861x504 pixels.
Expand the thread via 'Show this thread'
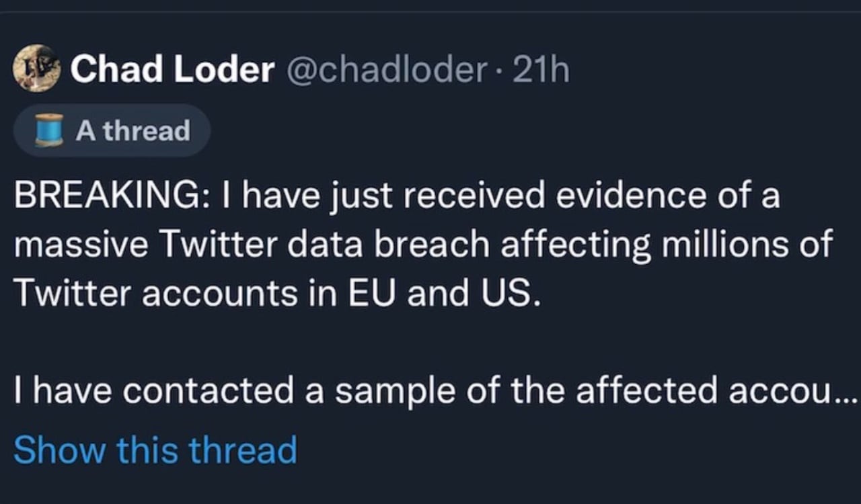click(x=156, y=450)
